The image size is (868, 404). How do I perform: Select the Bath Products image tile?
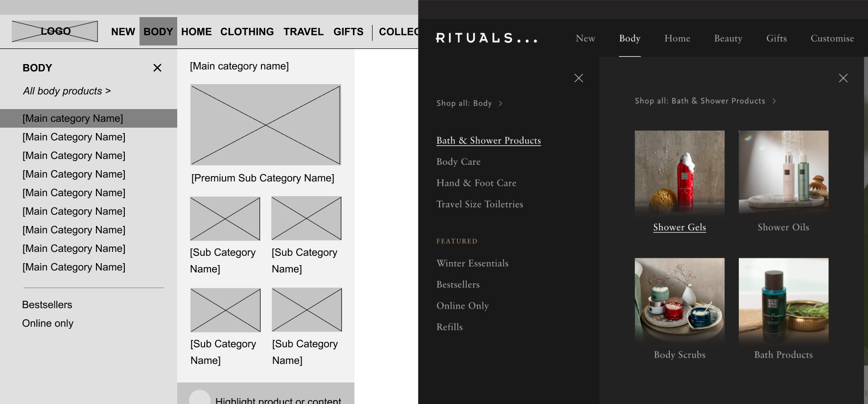(x=783, y=300)
